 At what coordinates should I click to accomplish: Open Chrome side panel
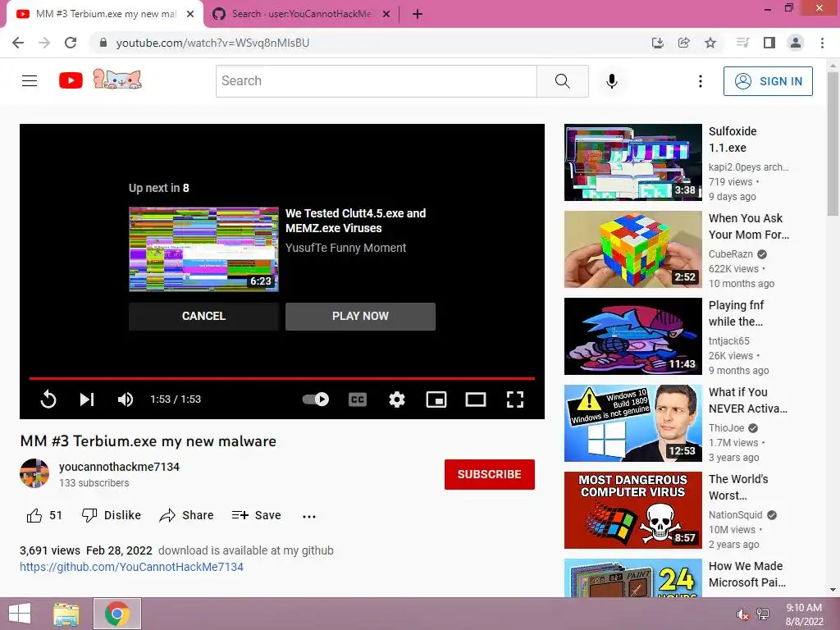769,43
